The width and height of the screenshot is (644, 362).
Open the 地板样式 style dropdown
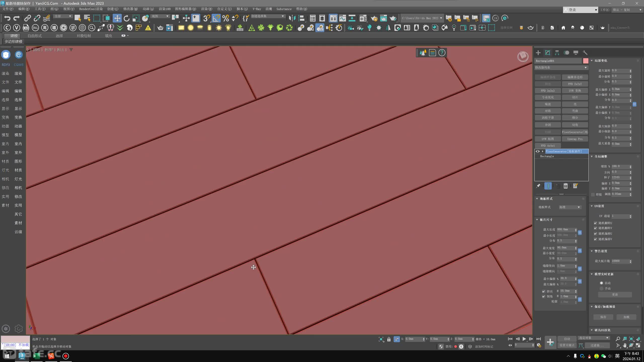click(570, 207)
